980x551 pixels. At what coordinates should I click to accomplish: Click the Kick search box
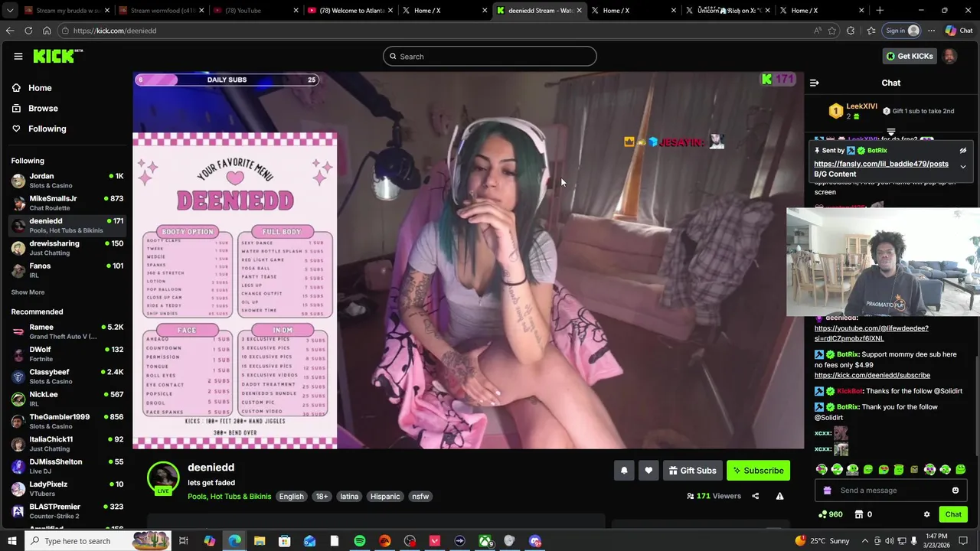coord(490,56)
